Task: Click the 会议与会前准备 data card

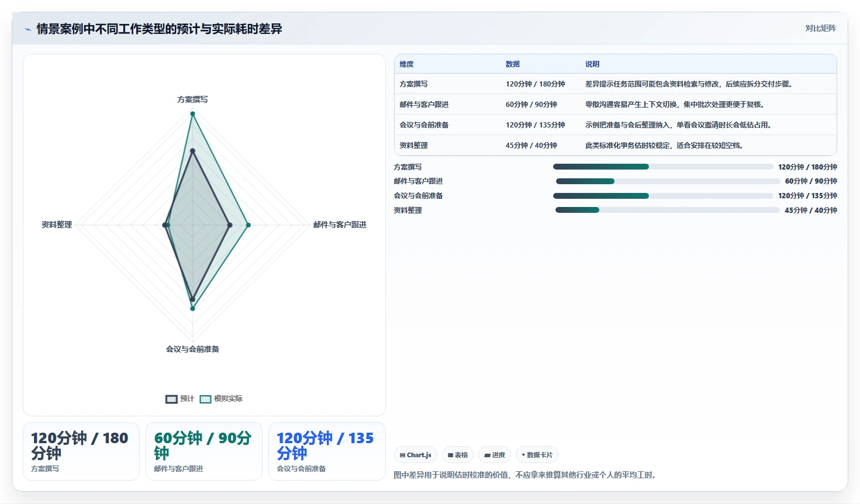Action: pyautogui.click(x=327, y=451)
